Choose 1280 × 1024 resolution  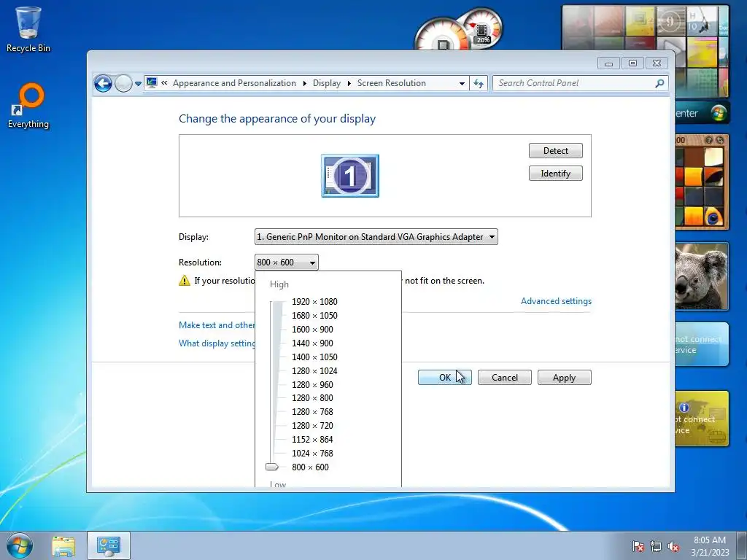tap(314, 370)
